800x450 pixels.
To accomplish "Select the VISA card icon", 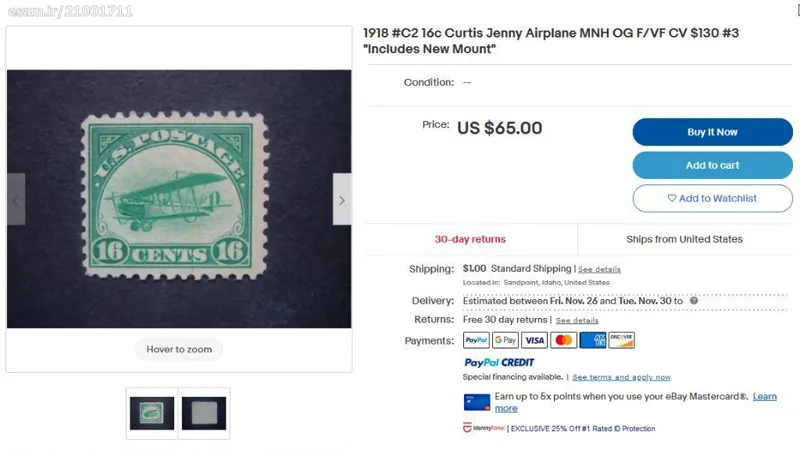I will point(534,340).
